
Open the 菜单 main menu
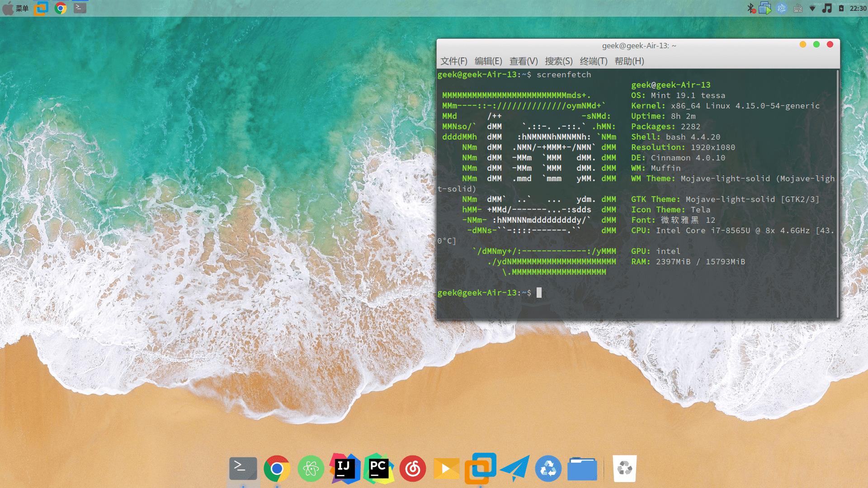click(x=15, y=8)
